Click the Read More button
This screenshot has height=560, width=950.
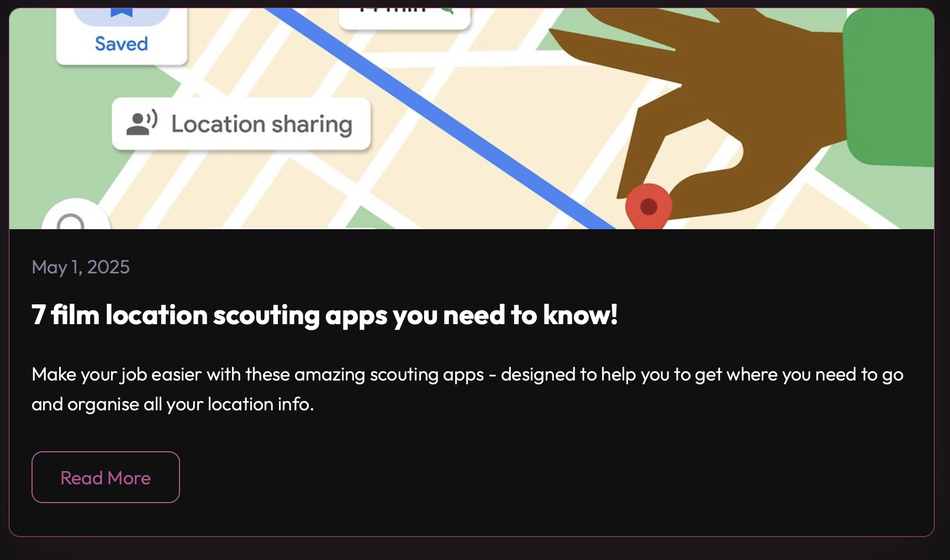coord(105,477)
